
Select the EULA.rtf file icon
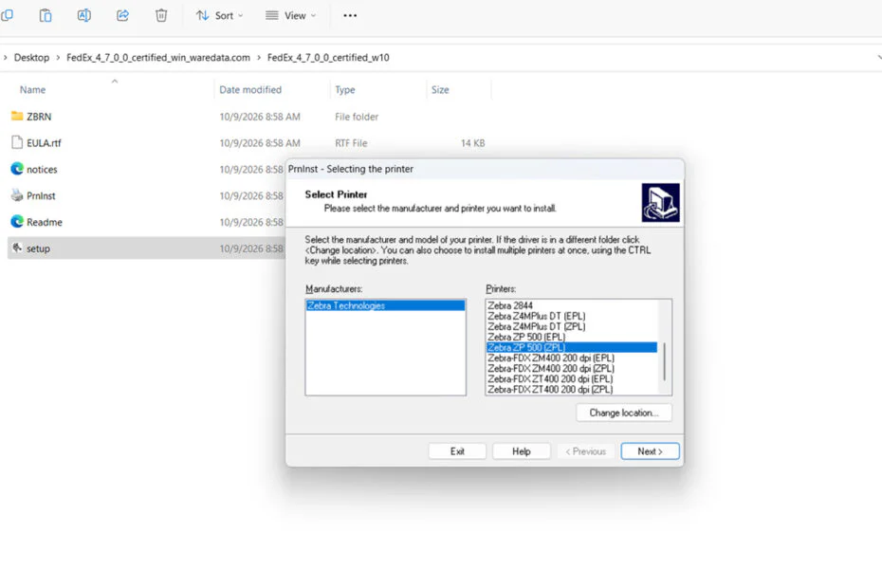point(17,142)
